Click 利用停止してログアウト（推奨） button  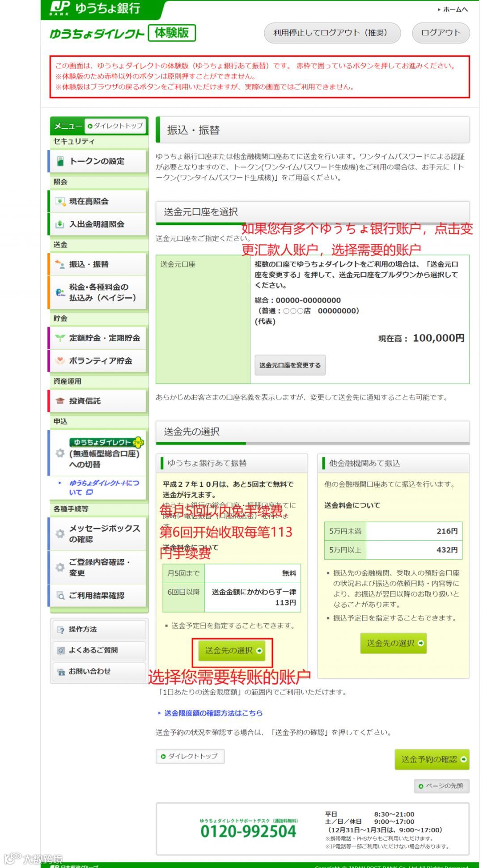point(332,33)
